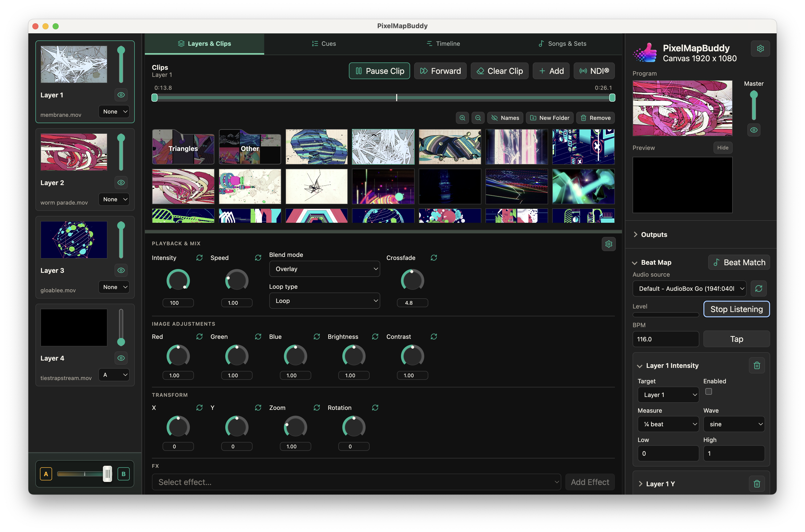Toggle Layer 1 visibility eye

pos(121,95)
